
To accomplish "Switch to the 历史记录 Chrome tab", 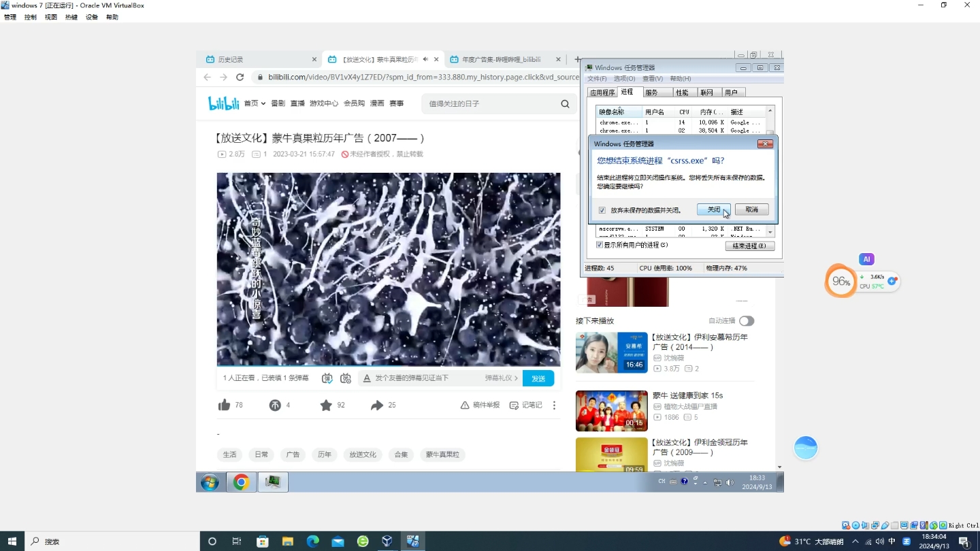I will coord(261,59).
